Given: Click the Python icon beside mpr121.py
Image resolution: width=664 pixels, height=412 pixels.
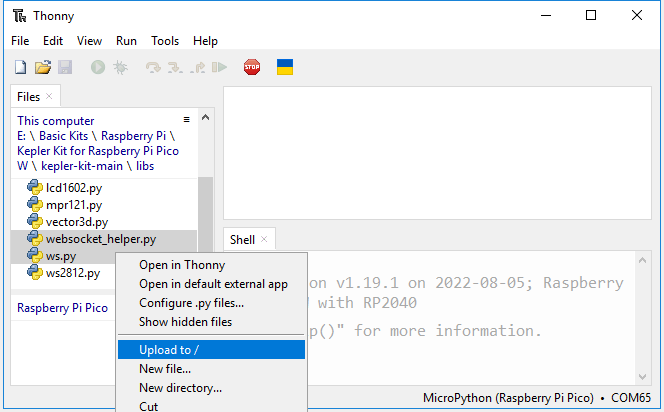Looking at the screenshot, I should pos(35,205).
